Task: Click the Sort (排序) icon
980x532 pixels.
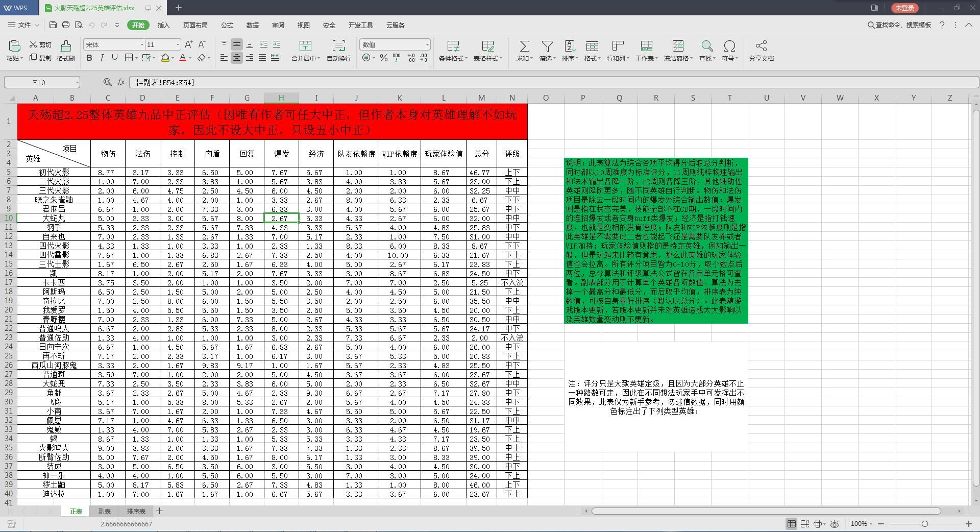Action: 570,46
